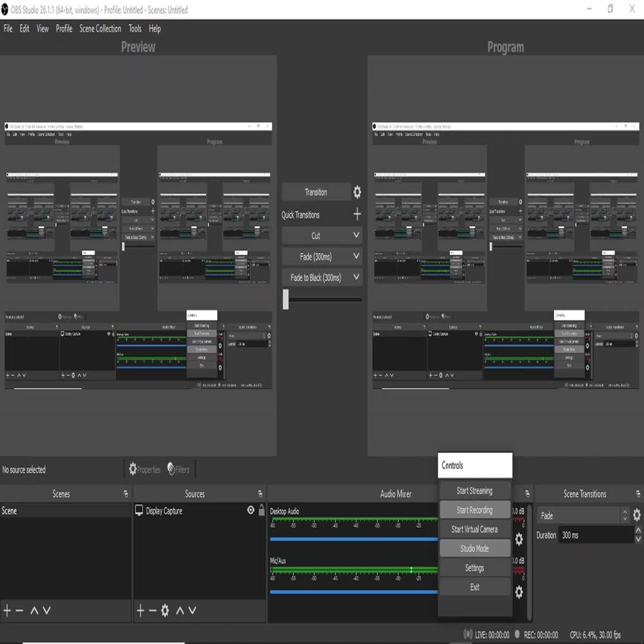Toggle Display Capture visibility eye icon
Image resolution: width=644 pixels, height=644 pixels.
pos(251,510)
